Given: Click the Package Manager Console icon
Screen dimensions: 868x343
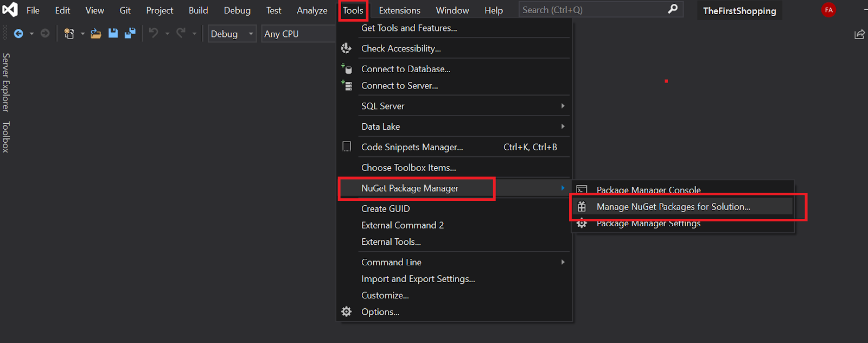Looking at the screenshot, I should [x=582, y=189].
